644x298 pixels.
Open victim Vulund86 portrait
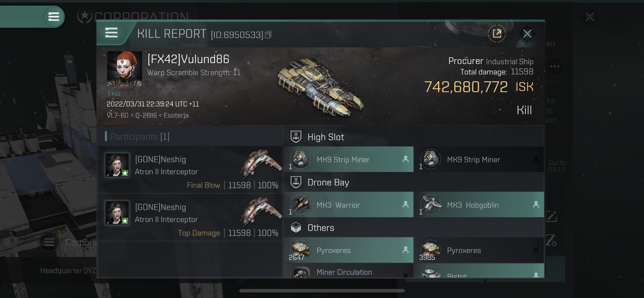pyautogui.click(x=124, y=68)
